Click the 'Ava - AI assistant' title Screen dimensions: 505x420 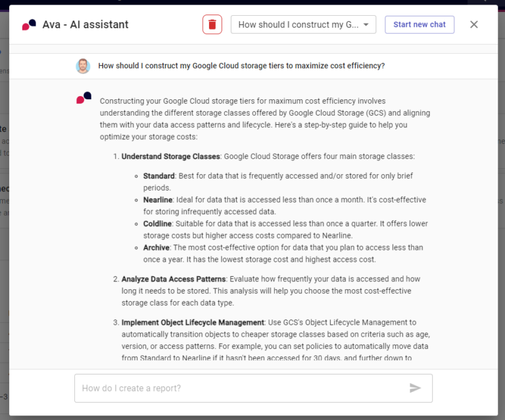[x=85, y=24]
